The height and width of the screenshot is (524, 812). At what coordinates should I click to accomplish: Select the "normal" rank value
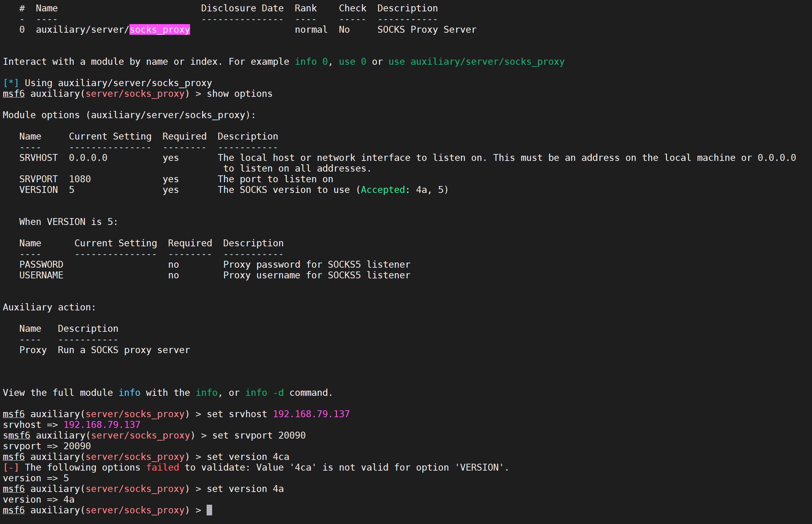click(311, 30)
